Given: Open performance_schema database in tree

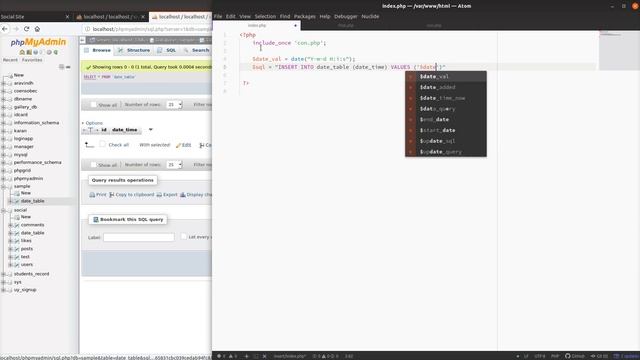Looking at the screenshot, I should click(x=38, y=162).
